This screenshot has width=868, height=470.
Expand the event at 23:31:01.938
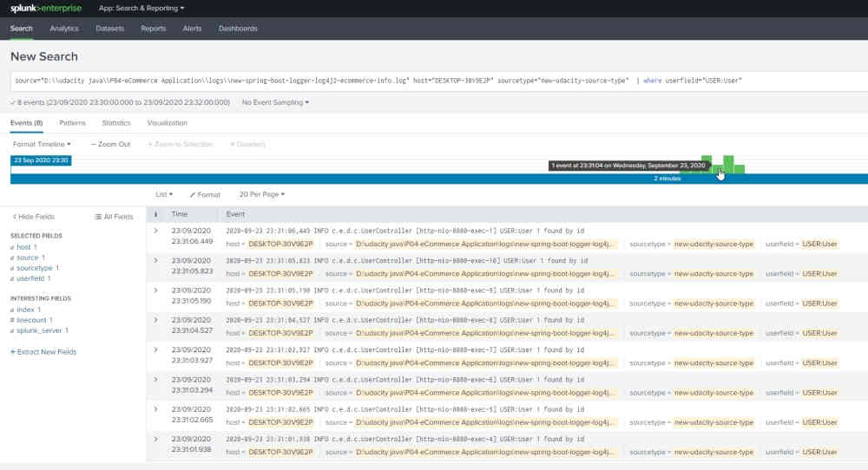point(155,440)
